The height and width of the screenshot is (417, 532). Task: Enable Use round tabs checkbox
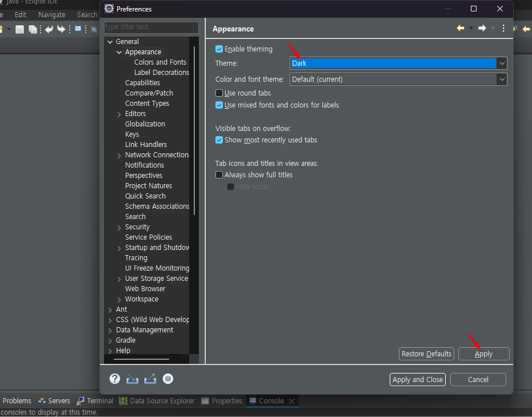coord(219,93)
